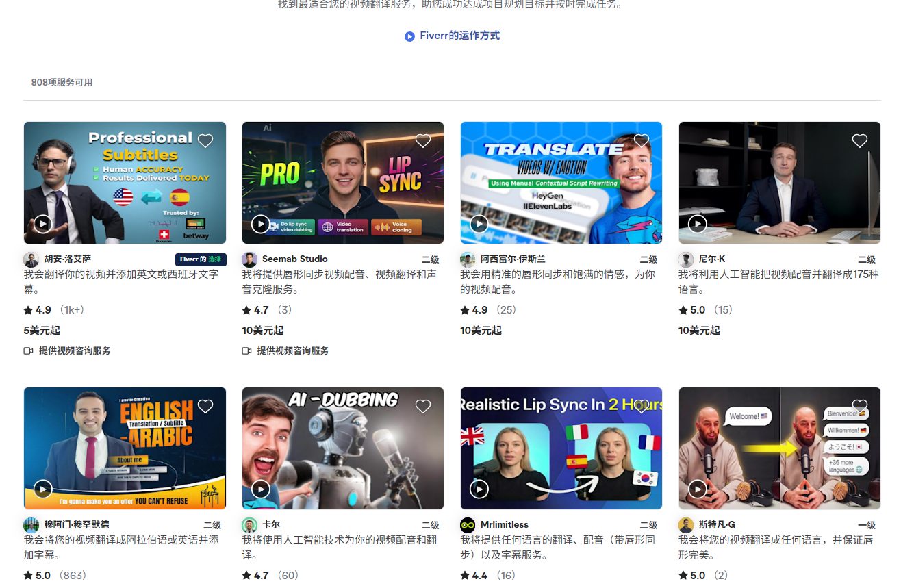The image size is (914, 588).
Task: Favorite the Seemab Studio Lip Sync gig
Action: (x=423, y=141)
